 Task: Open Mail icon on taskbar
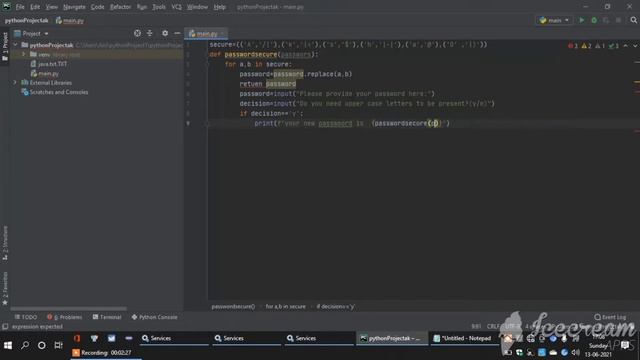coord(111,338)
